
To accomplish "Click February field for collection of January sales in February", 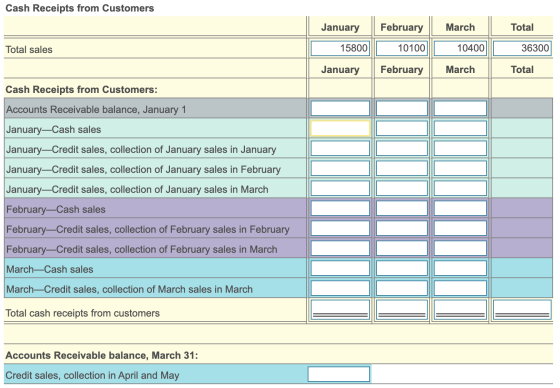I will [402, 168].
